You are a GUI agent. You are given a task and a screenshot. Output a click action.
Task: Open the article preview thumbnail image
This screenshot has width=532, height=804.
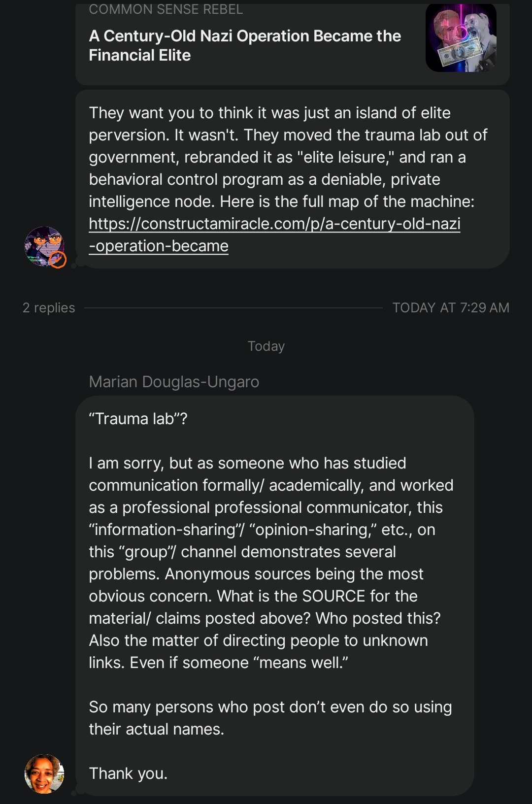coord(461,37)
